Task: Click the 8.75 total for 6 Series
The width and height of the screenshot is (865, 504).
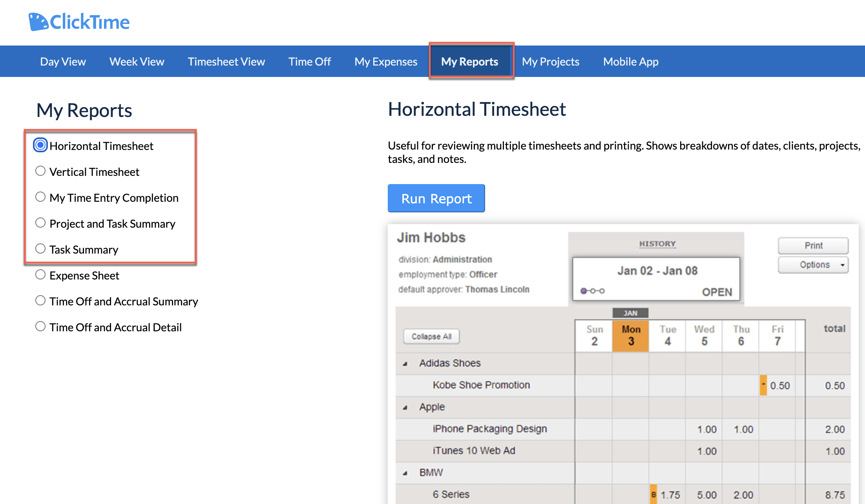Action: tap(835, 495)
